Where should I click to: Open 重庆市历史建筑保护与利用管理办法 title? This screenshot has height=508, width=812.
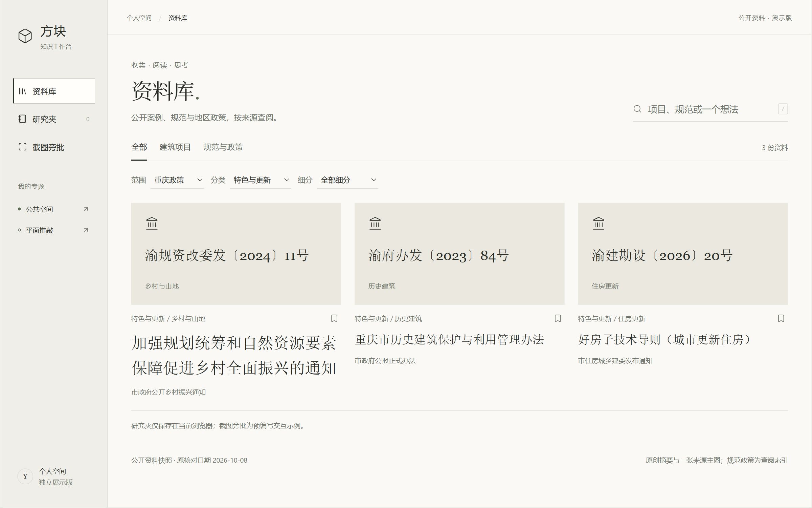click(x=449, y=339)
